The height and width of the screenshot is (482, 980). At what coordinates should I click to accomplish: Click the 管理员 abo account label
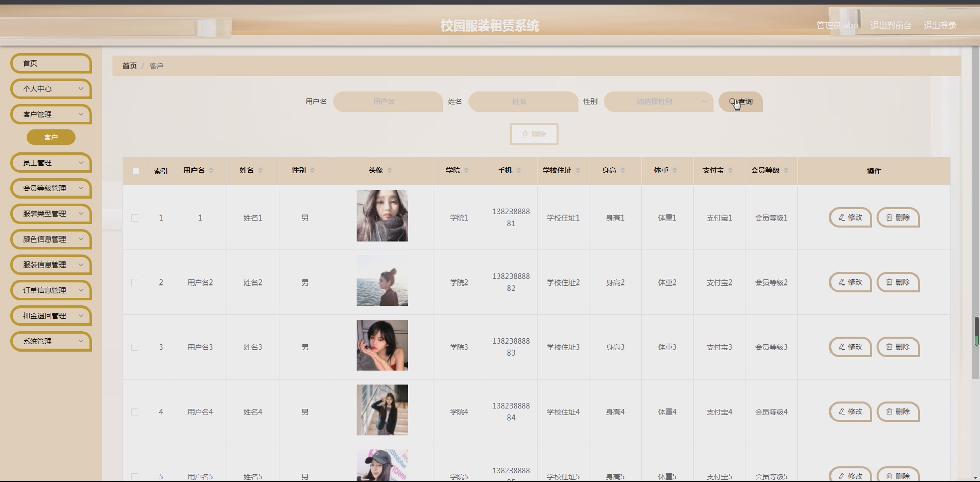(x=837, y=26)
